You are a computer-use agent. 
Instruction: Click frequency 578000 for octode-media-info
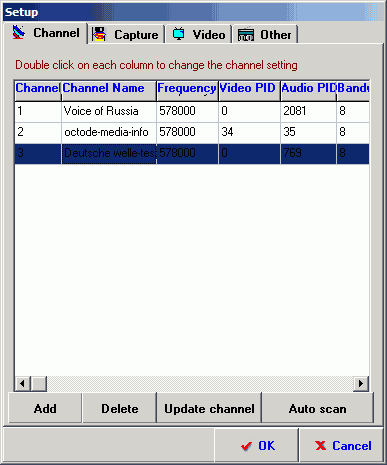point(188,132)
